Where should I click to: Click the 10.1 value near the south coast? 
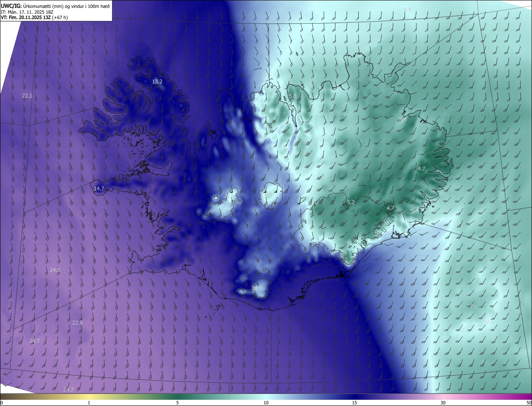[x=257, y=288]
